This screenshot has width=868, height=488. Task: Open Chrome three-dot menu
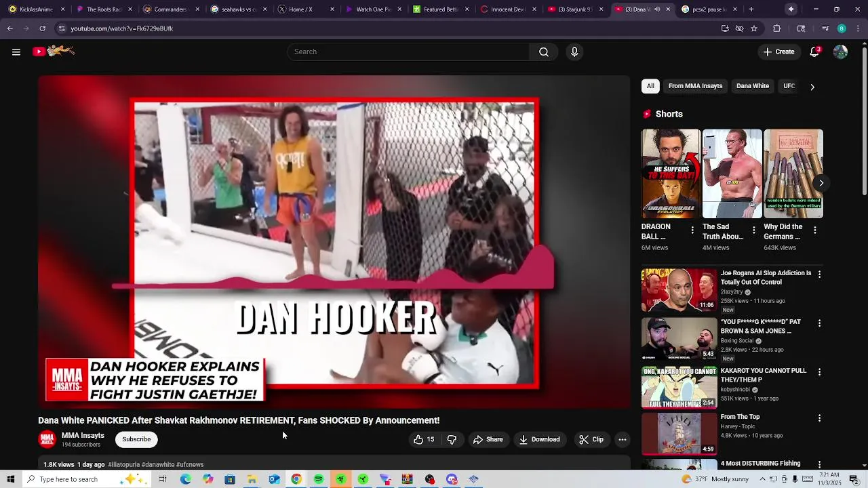tap(859, 28)
